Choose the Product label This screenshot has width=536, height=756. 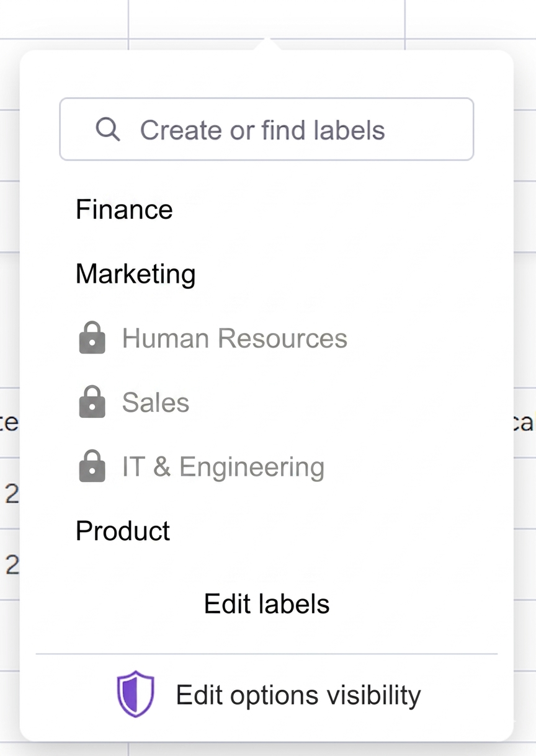(123, 531)
